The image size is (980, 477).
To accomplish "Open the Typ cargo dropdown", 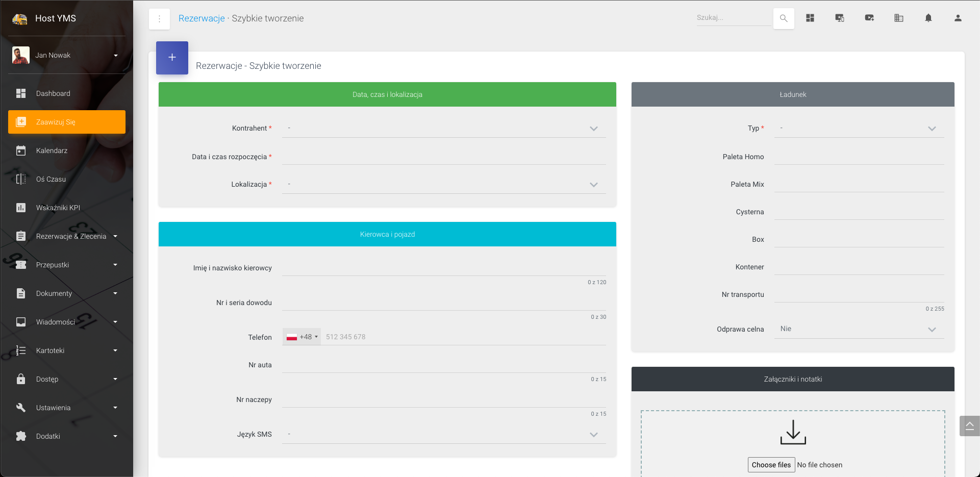I will 859,128.
